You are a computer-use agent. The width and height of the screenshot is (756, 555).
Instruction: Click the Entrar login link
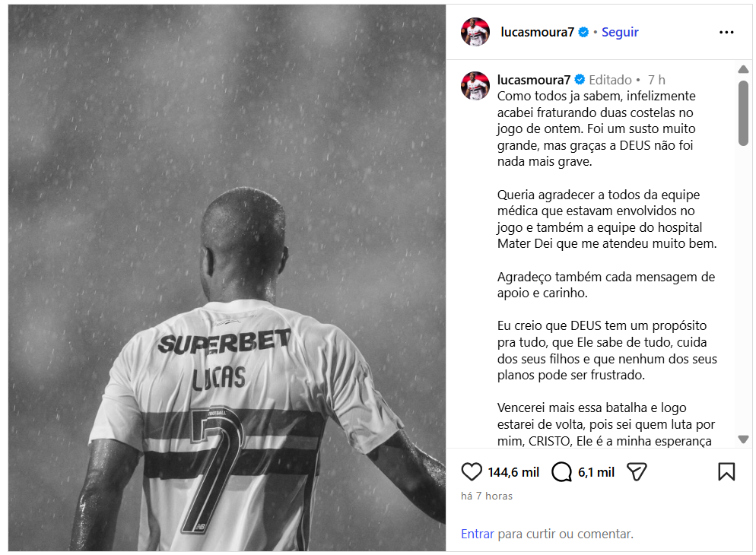coord(478,534)
